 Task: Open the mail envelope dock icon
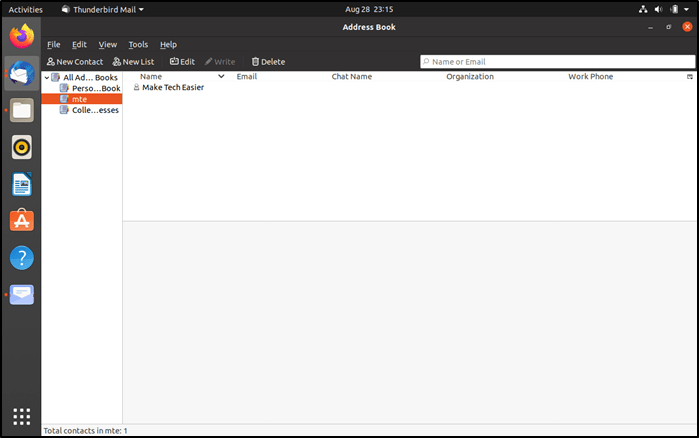point(22,295)
